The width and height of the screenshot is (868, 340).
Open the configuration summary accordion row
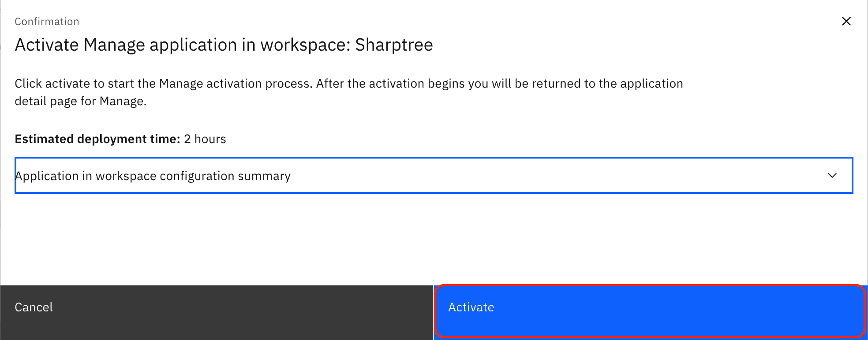tap(434, 175)
